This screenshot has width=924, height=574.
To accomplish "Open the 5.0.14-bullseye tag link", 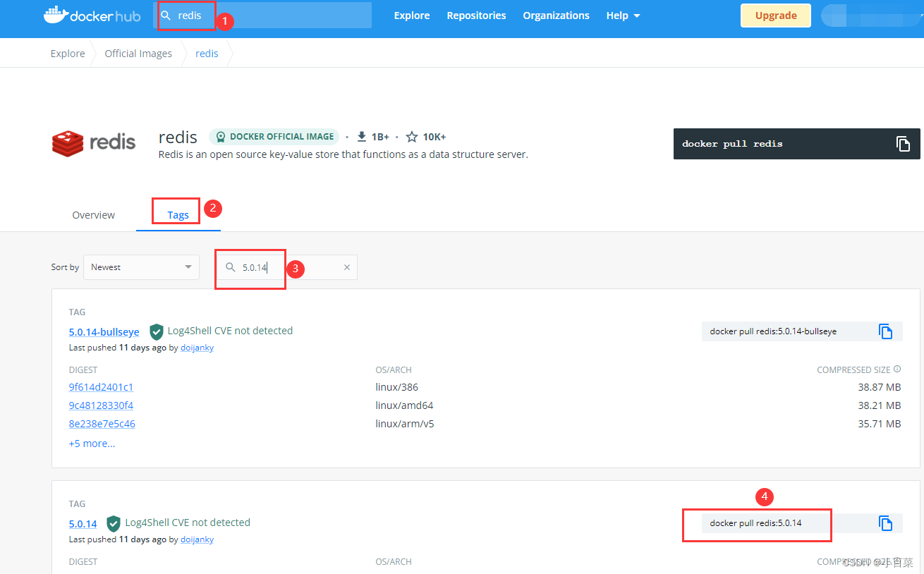I will (104, 332).
